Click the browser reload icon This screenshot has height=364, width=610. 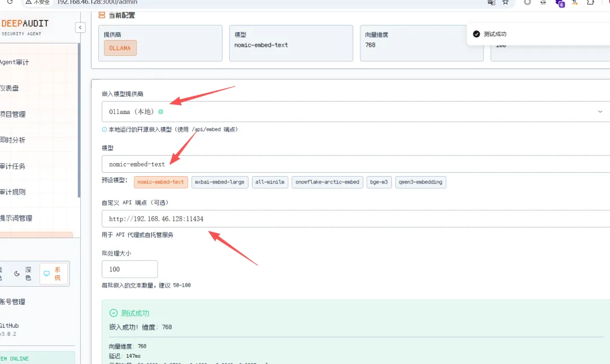(10, 2)
